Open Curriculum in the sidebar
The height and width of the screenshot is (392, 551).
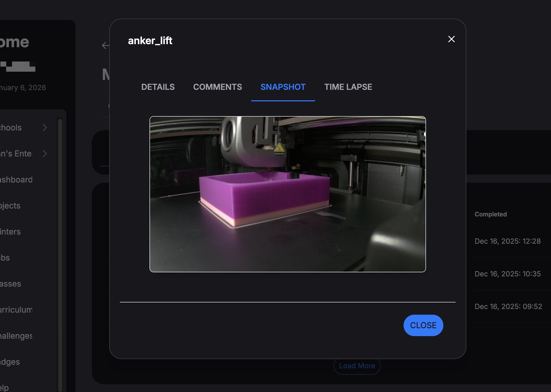click(16, 310)
